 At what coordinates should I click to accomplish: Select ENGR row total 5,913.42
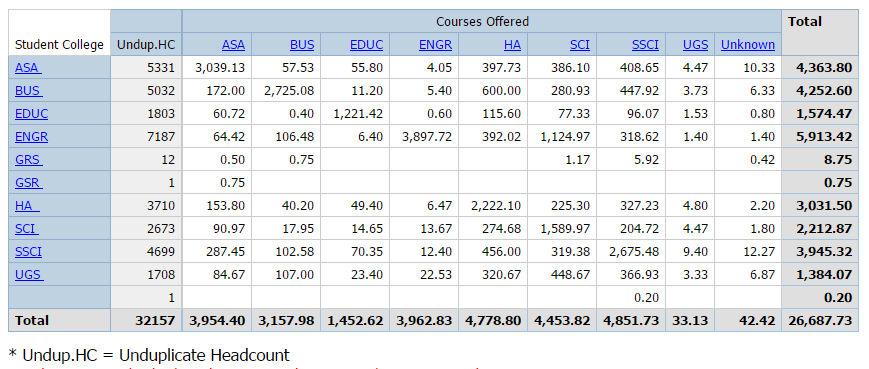825,137
